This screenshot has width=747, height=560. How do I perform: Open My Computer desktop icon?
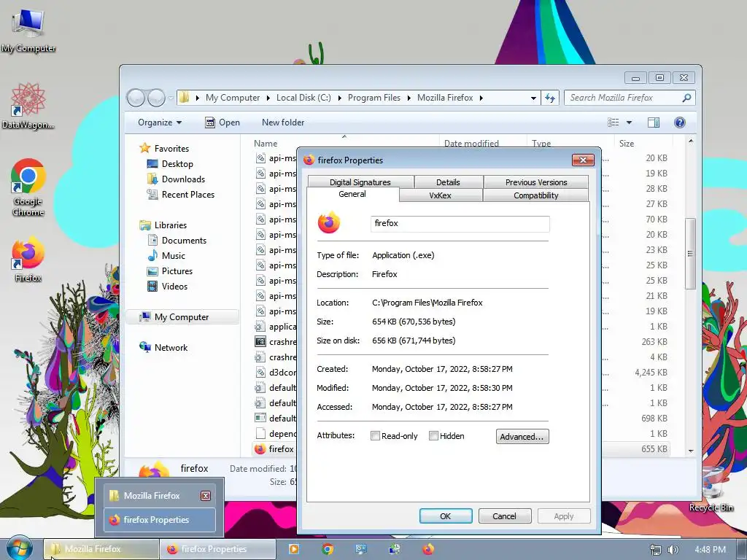pos(28,29)
